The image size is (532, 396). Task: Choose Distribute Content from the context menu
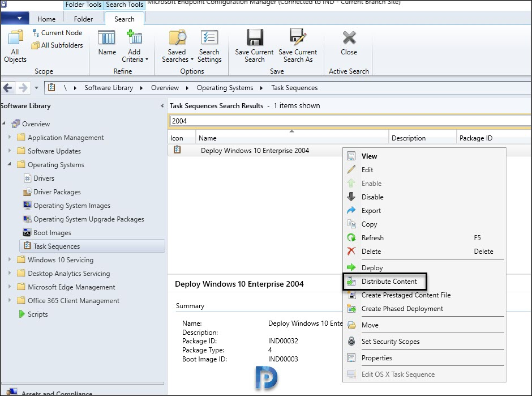pos(424,282)
